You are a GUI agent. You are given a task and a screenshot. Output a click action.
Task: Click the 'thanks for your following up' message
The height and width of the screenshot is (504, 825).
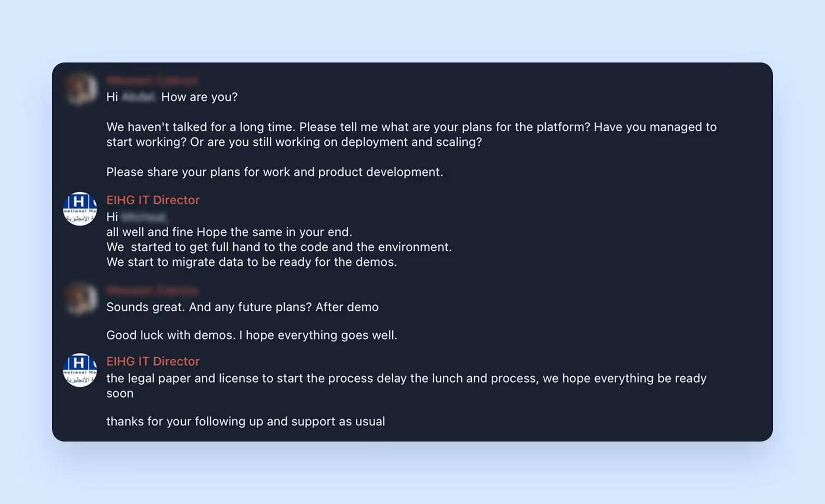(x=245, y=421)
